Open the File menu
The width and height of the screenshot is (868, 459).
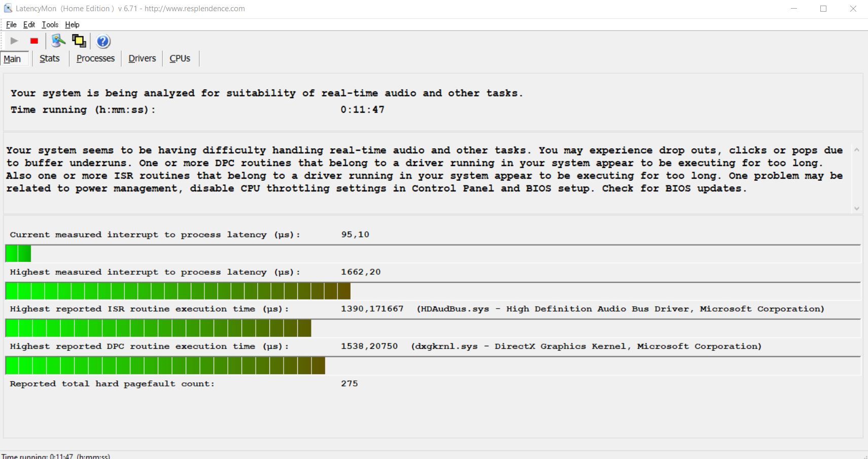click(x=11, y=24)
